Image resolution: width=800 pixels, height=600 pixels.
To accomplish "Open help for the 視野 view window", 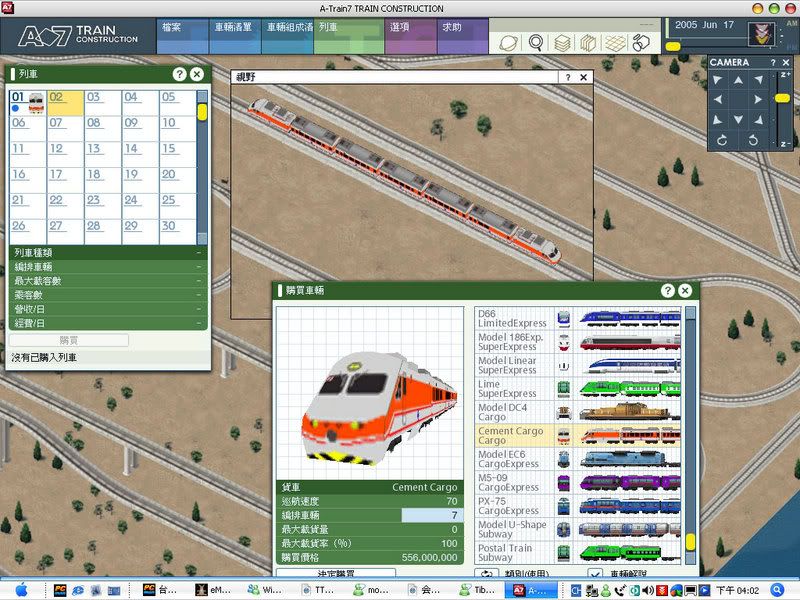I will click(567, 77).
